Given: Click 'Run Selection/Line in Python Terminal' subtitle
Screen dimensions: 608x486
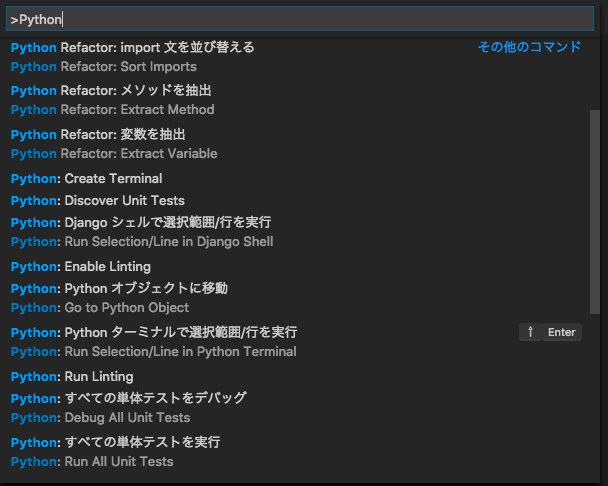Looking at the screenshot, I should (x=180, y=351).
